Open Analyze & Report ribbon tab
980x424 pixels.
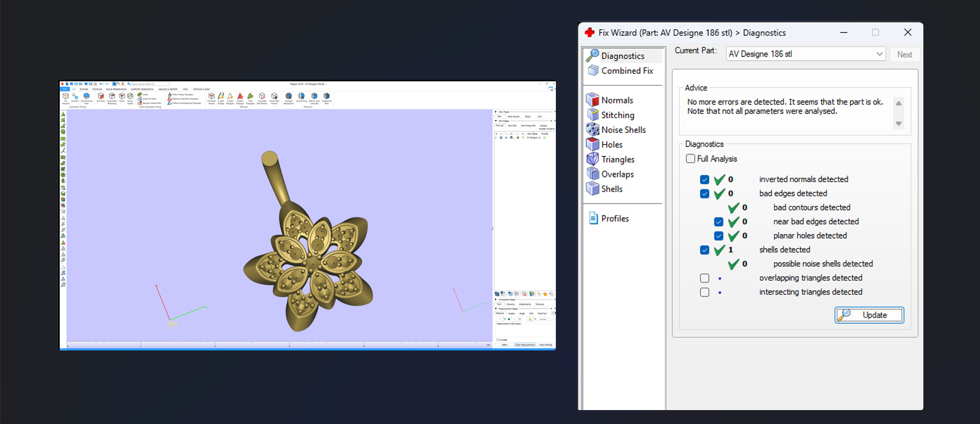[x=168, y=89]
